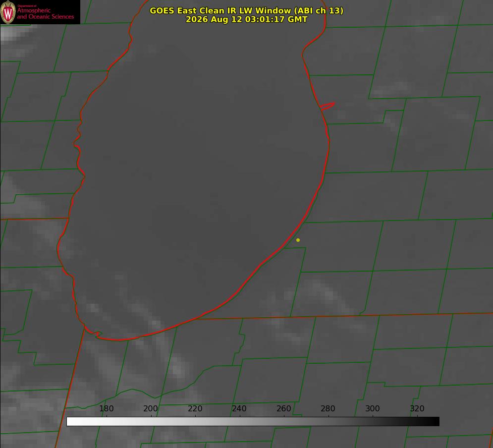This screenshot has height=448, width=493.
Task: Click the Atmospheric and Oceanic Sciences text
Action: (45, 13)
